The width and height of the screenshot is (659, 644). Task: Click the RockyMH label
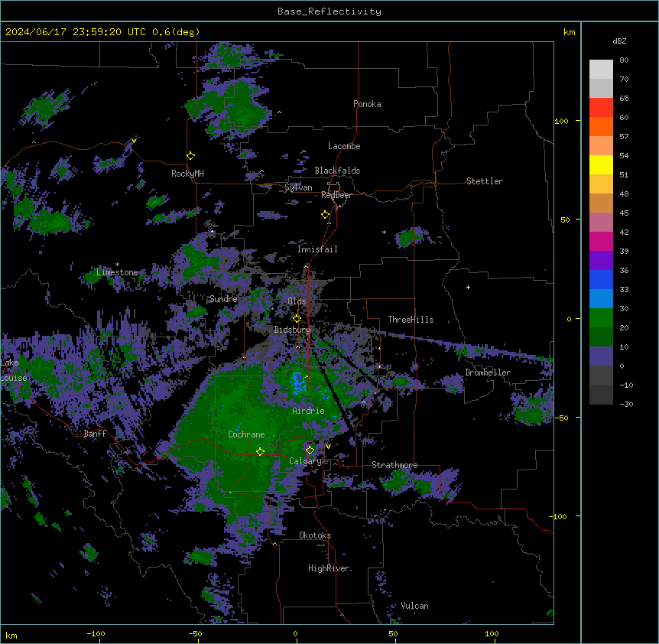point(187,174)
